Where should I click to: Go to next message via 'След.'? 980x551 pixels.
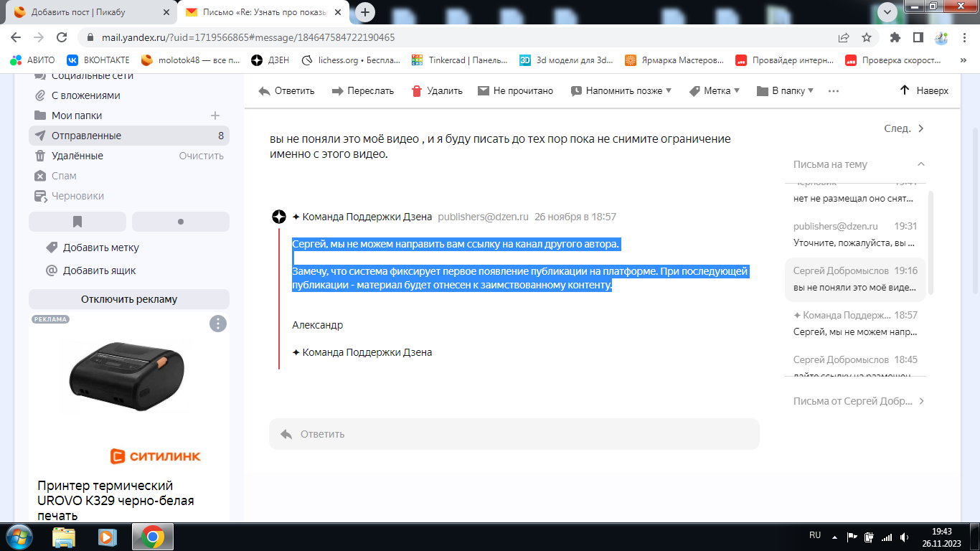905,128
